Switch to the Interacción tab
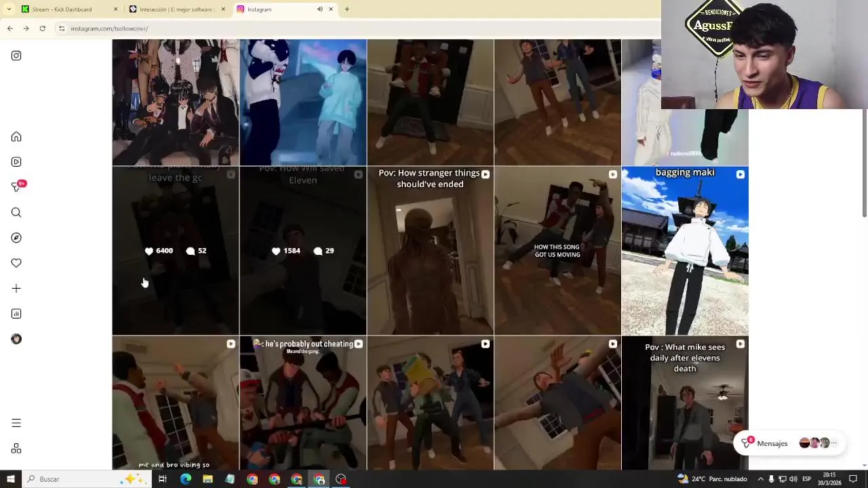The height and width of the screenshot is (488, 868). point(178,9)
